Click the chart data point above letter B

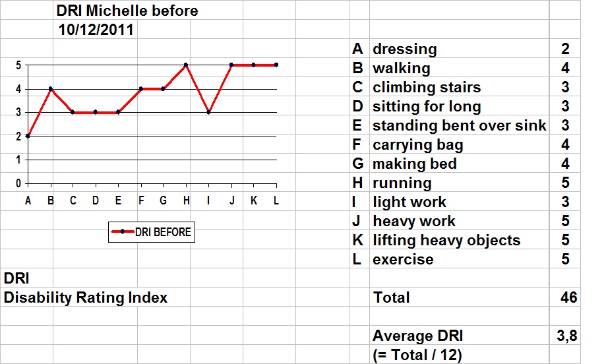[x=51, y=89]
